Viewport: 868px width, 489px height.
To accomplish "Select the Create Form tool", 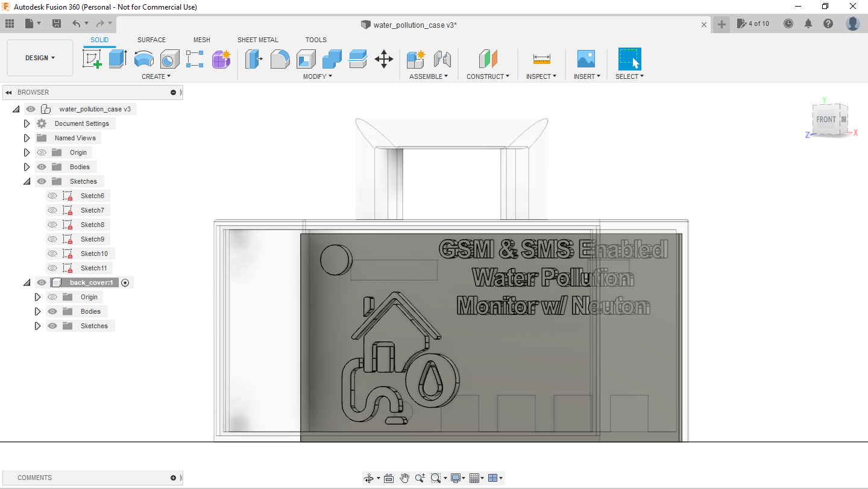I will coord(221,59).
